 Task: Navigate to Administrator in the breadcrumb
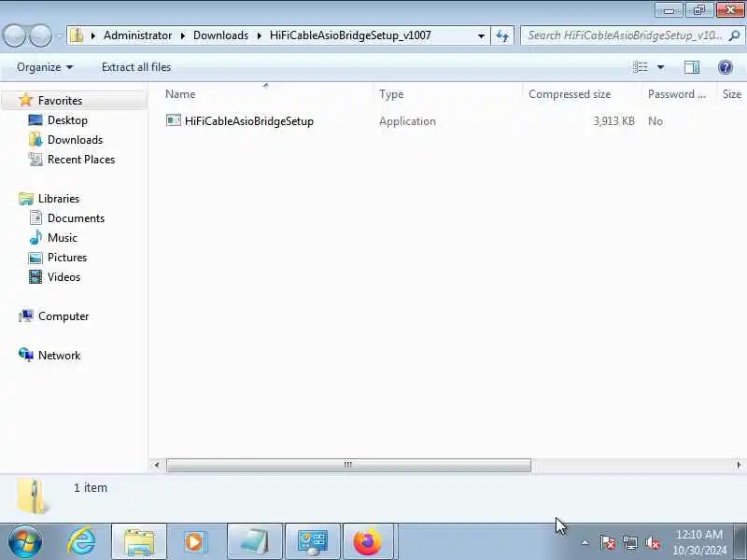coord(137,35)
